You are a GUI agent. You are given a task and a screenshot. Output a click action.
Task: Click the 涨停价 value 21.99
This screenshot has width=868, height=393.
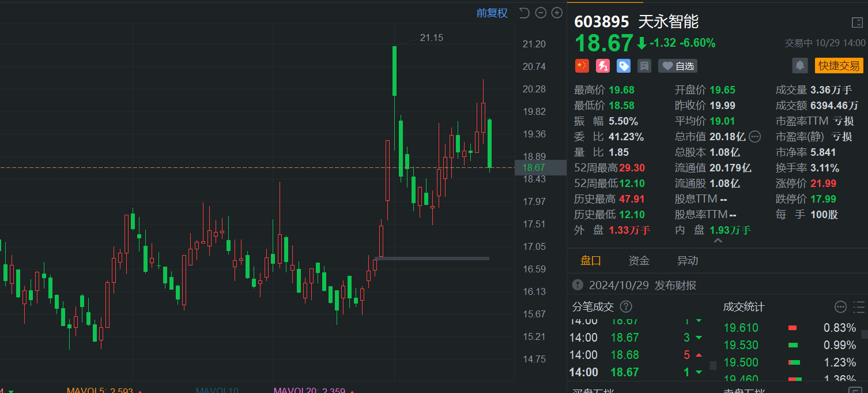pos(824,184)
